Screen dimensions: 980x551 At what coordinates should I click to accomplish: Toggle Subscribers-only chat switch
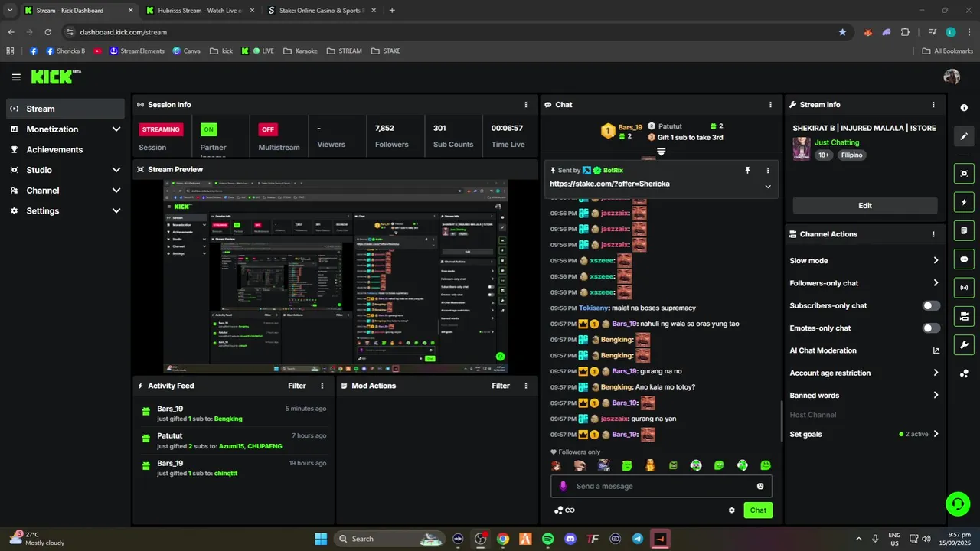[931, 305]
